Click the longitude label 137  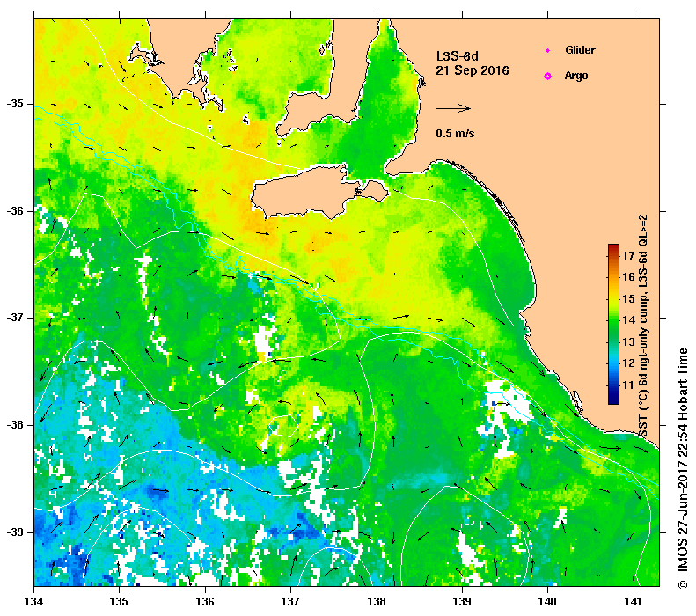pos(290,602)
